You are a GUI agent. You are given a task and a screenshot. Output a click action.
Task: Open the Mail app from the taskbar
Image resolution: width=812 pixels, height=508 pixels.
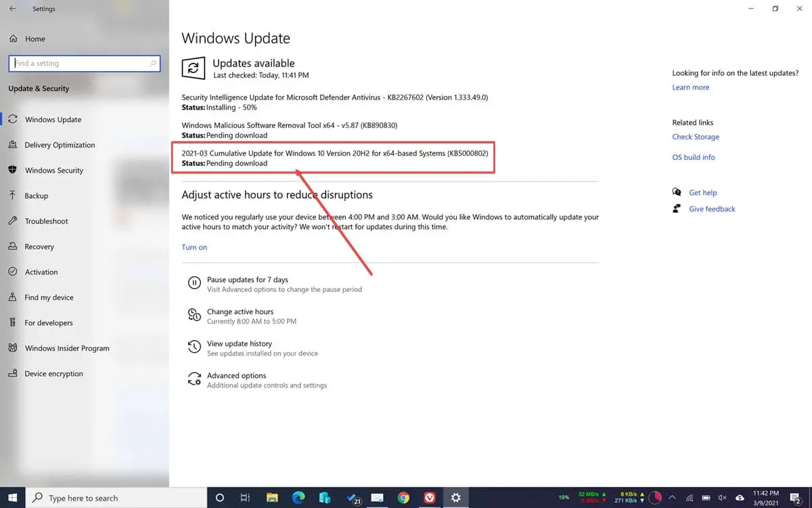(378, 498)
